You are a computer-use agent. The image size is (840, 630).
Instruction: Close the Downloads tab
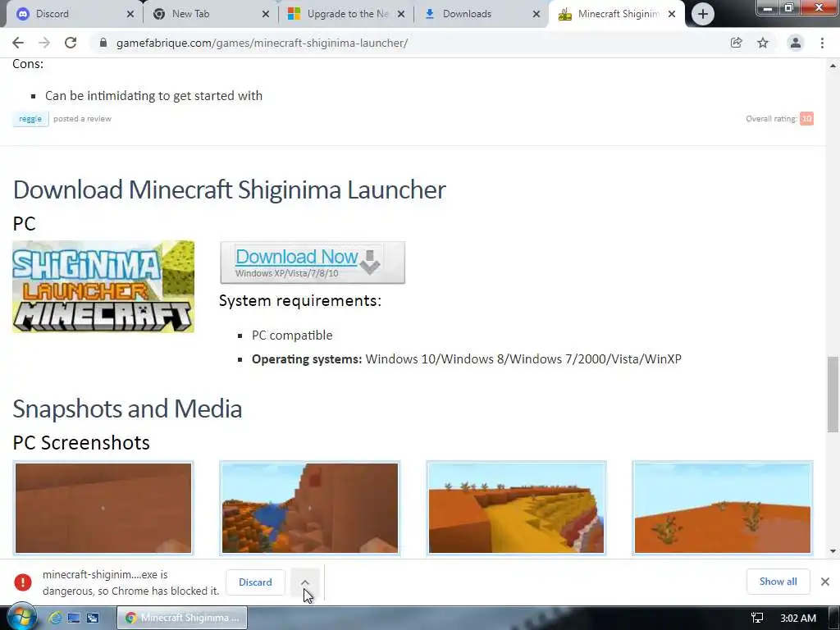pyautogui.click(x=536, y=14)
